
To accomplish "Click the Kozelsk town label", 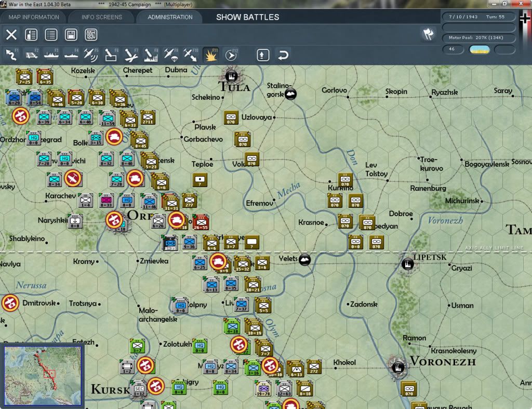I will tap(83, 71).
